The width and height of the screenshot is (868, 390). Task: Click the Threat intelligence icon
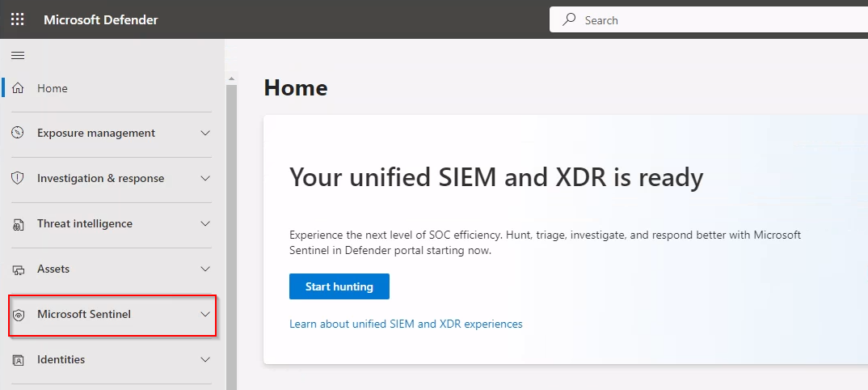coord(18,224)
